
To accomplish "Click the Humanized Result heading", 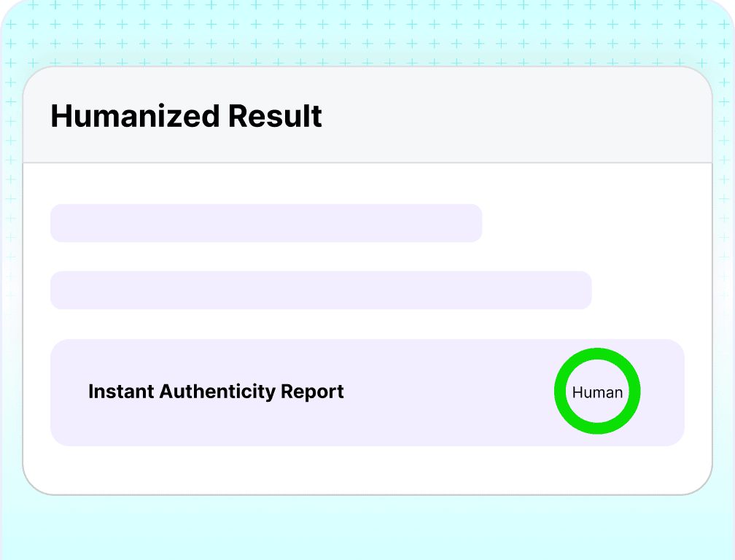I will [x=186, y=116].
